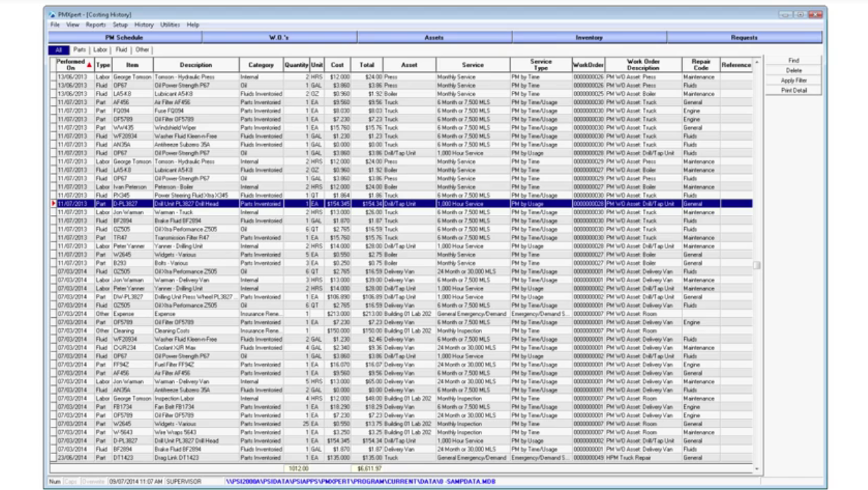This screenshot has width=868, height=490.
Task: Go to the Requests section
Action: click(744, 38)
